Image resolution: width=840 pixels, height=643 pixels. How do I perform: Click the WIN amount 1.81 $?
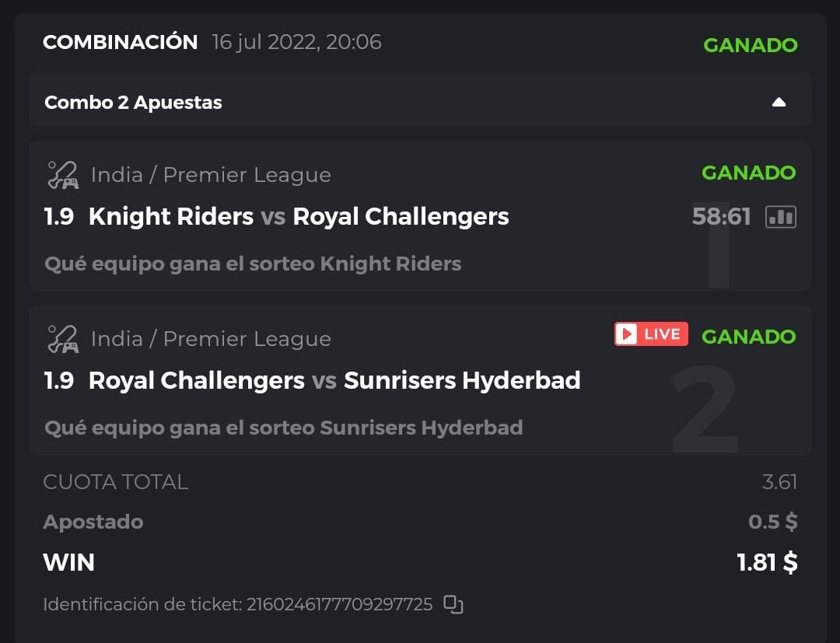767,562
